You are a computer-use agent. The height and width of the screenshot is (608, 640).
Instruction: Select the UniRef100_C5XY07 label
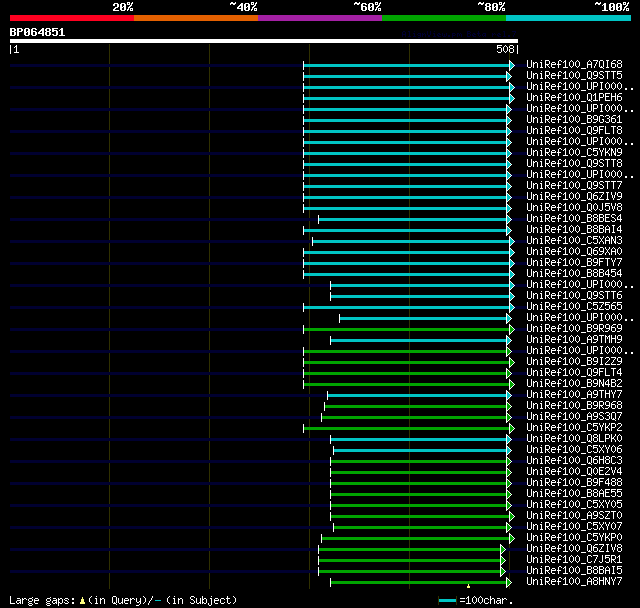(x=574, y=527)
